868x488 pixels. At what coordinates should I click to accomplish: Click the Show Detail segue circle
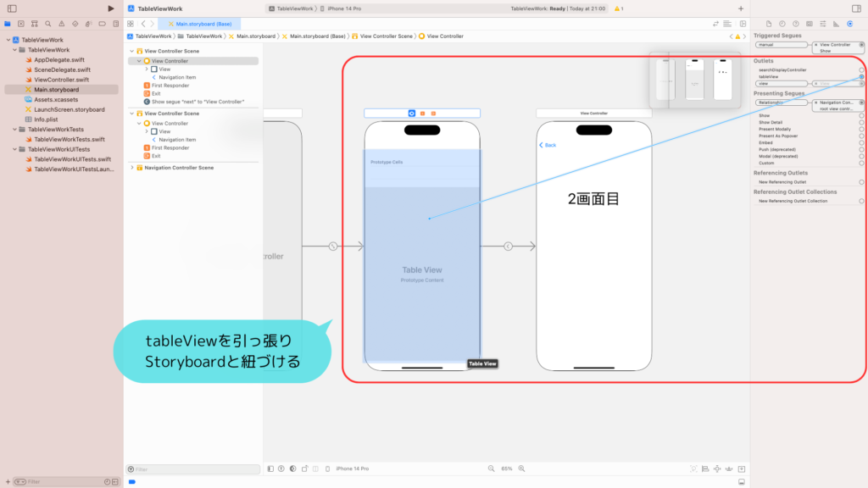[x=861, y=122]
